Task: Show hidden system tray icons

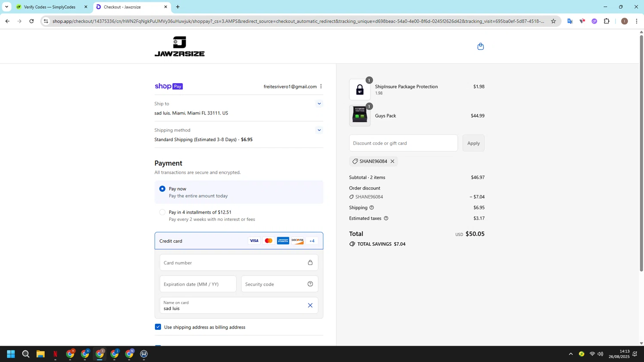Action: pos(571,354)
